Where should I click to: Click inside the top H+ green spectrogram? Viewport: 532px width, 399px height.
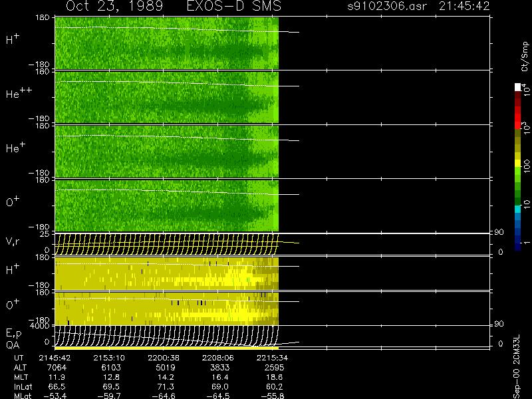click(167, 43)
